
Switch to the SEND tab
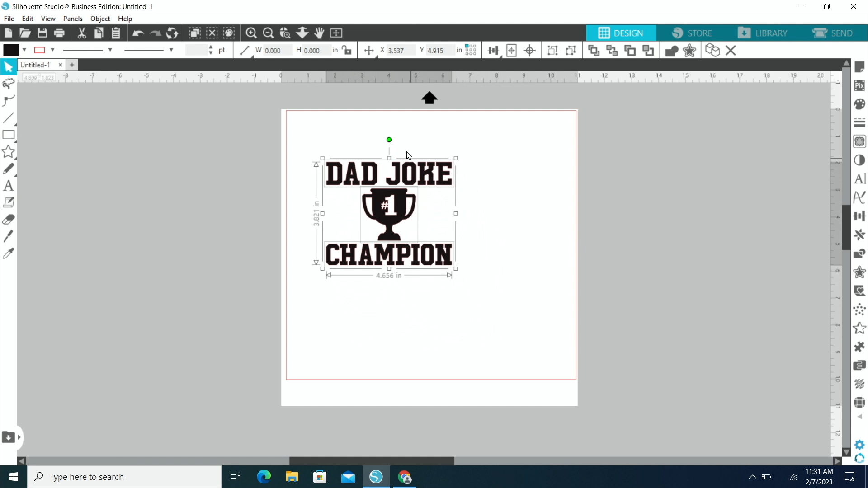point(833,33)
